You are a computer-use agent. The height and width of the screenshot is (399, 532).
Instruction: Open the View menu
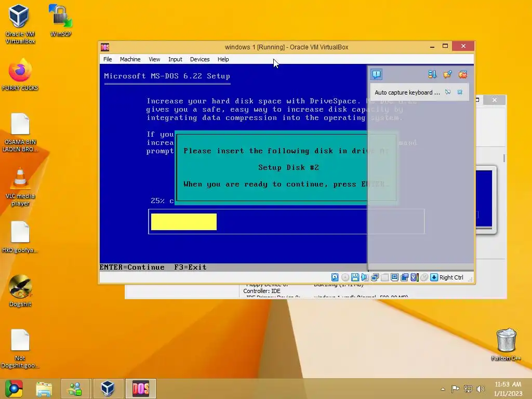[x=154, y=59]
